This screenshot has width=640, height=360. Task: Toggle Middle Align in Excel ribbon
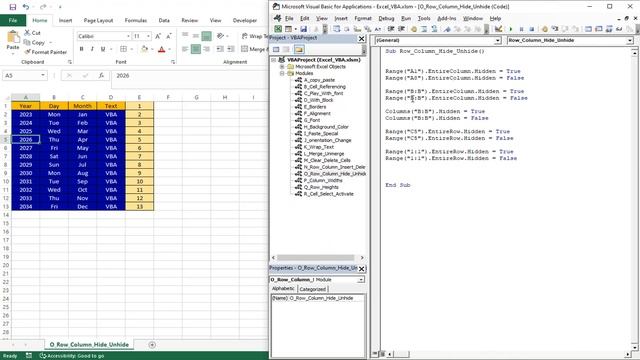click(196, 36)
